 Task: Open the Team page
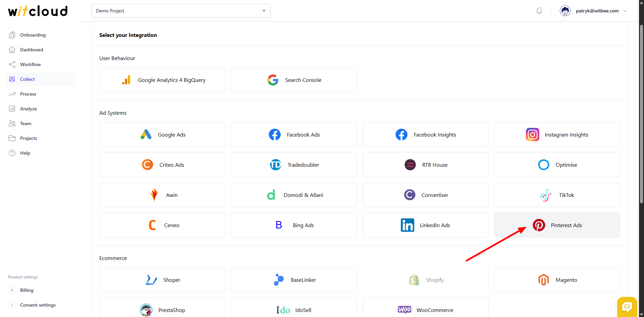40,123
